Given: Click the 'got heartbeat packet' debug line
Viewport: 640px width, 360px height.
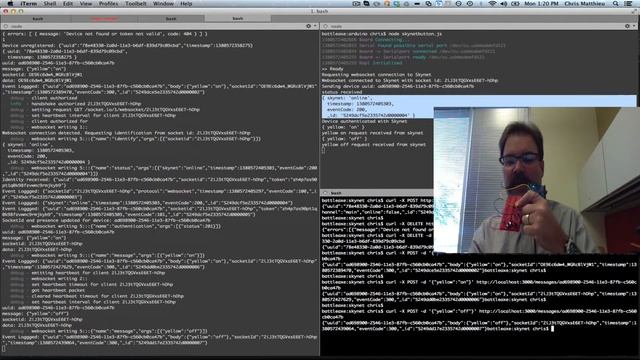Looking at the screenshot, I should pyautogui.click(x=58, y=290).
